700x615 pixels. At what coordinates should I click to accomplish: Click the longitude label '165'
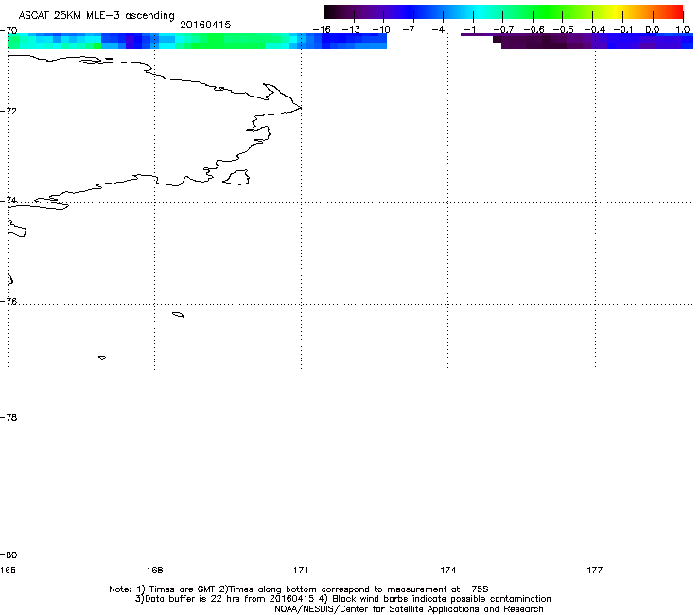[8, 571]
